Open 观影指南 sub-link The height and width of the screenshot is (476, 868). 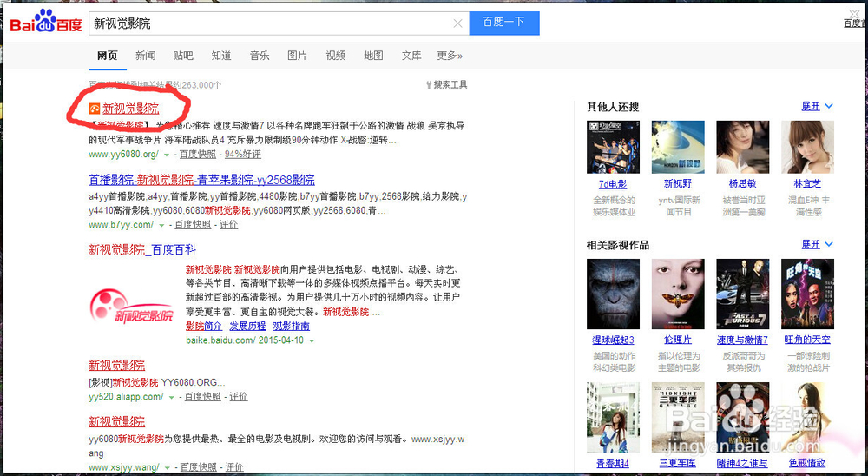[x=291, y=326]
